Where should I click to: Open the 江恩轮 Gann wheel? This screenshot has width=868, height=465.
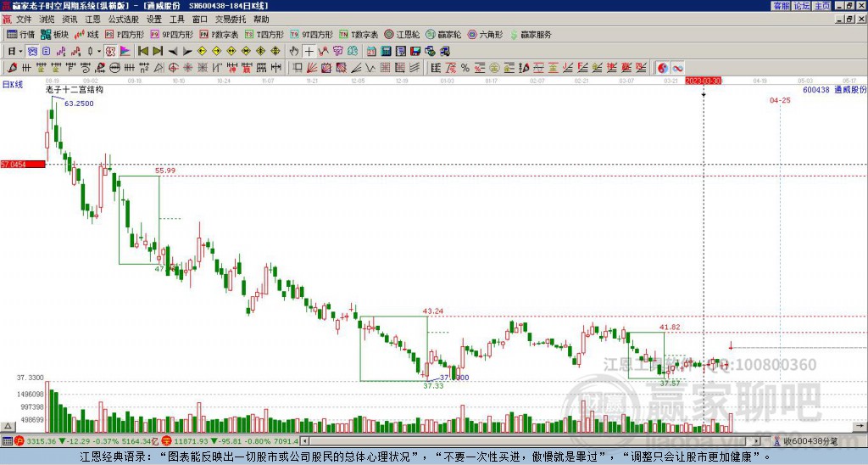(402, 34)
